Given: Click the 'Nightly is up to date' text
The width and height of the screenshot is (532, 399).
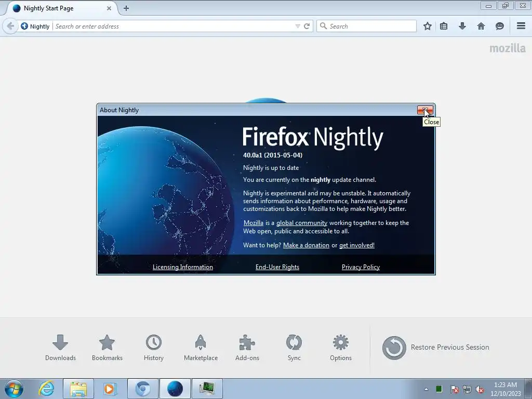Looking at the screenshot, I should tap(271, 168).
